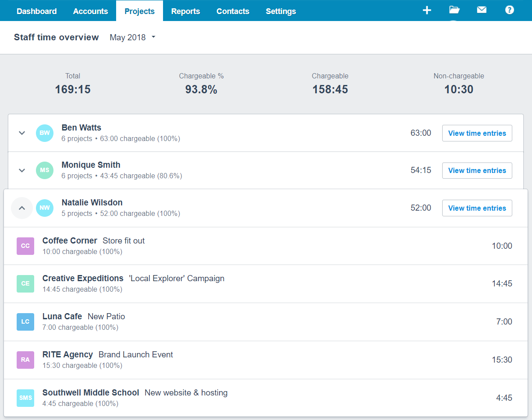Open the email envelope icon
532x420 pixels.
482,10
